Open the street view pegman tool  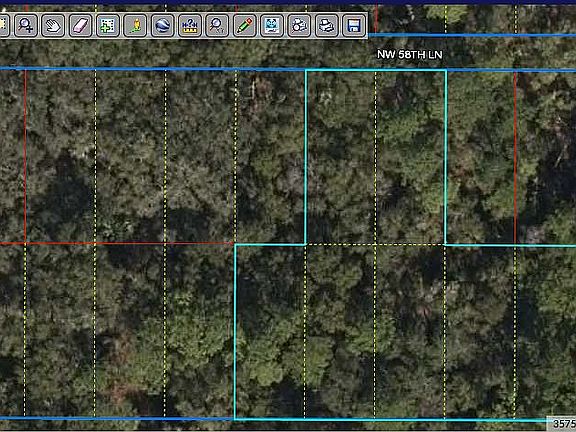[x=135, y=25]
